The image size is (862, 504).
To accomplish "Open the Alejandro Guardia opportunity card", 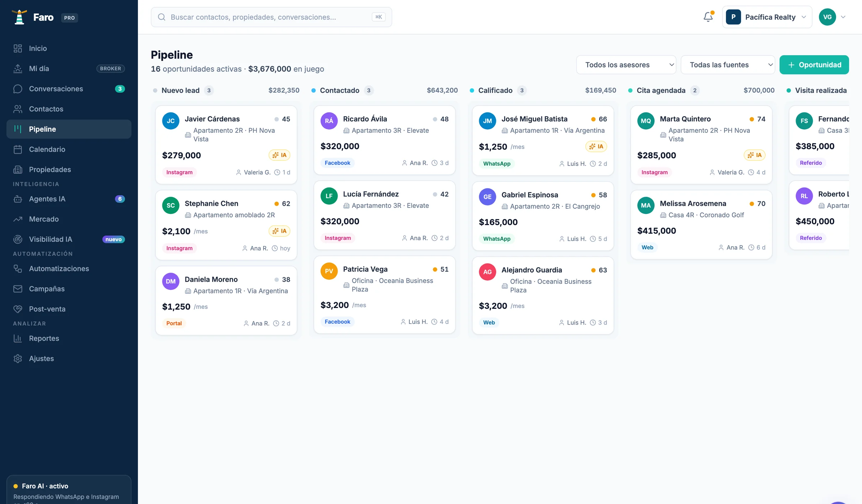I will [543, 295].
